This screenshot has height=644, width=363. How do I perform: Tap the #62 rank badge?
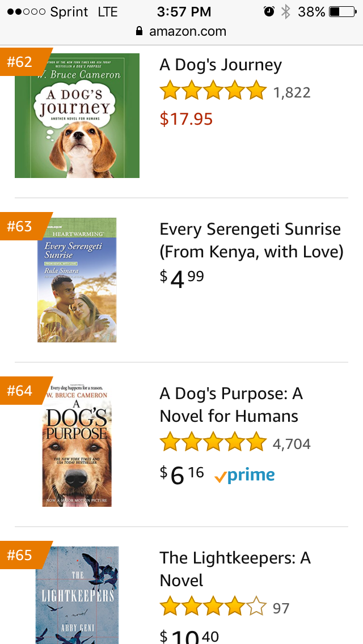22,62
